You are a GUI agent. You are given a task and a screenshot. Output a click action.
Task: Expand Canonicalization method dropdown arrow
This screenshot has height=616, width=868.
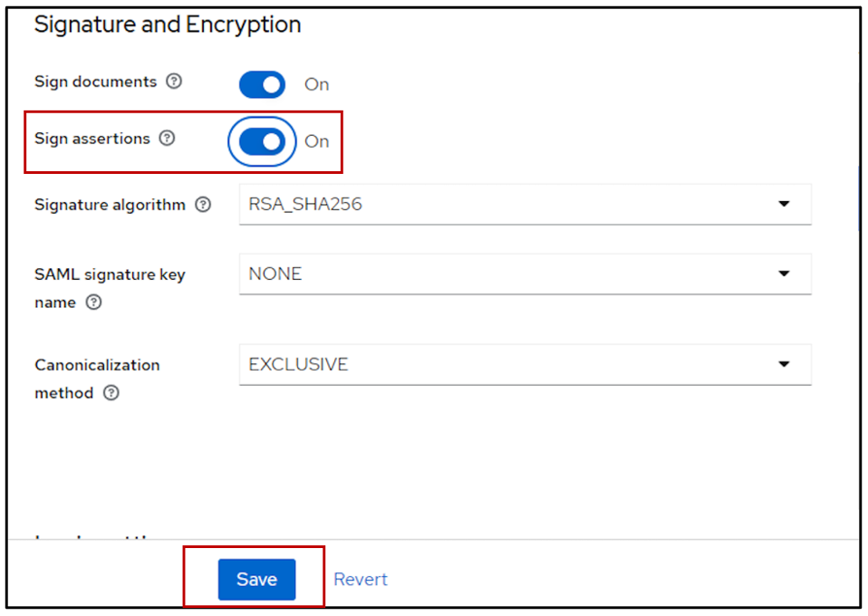click(x=784, y=364)
